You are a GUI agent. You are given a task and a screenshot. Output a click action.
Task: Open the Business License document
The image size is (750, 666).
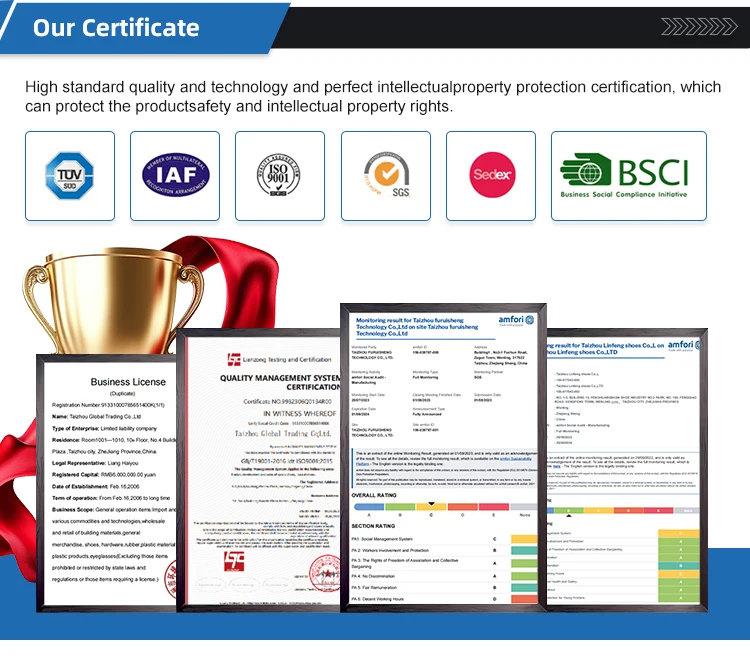click(107, 481)
